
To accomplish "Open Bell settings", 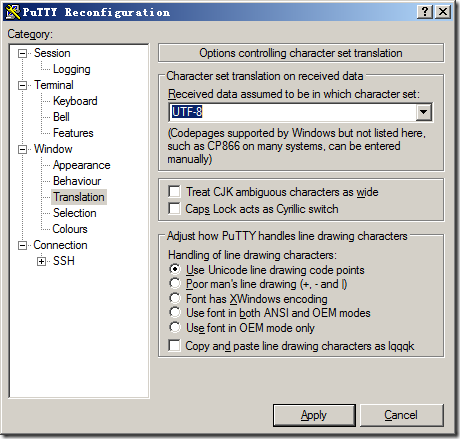I will pyautogui.click(x=61, y=117).
